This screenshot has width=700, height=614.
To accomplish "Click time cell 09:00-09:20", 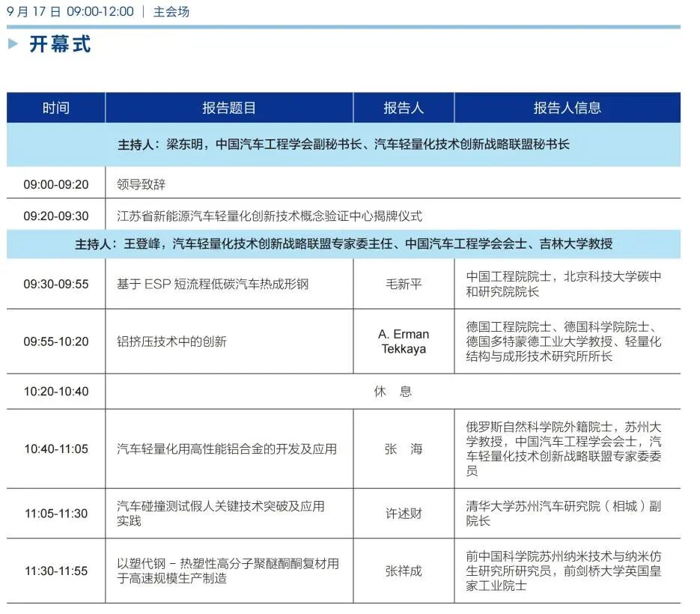I will pyautogui.click(x=56, y=184).
